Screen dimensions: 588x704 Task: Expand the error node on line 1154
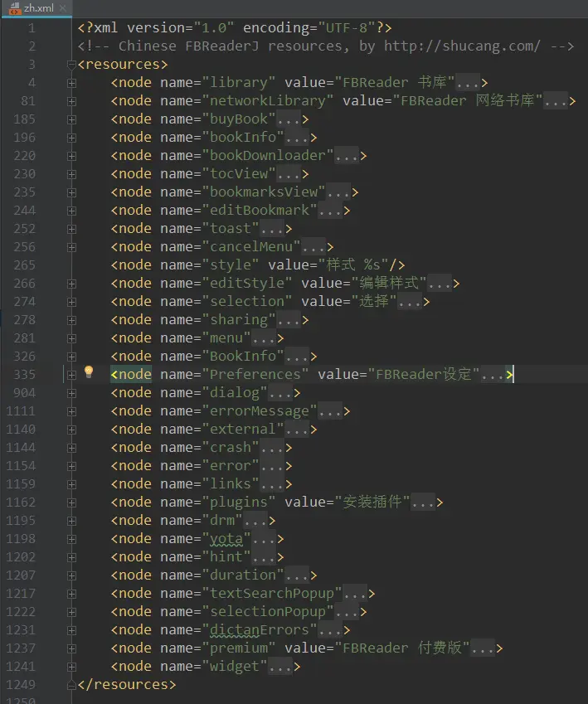point(71,467)
